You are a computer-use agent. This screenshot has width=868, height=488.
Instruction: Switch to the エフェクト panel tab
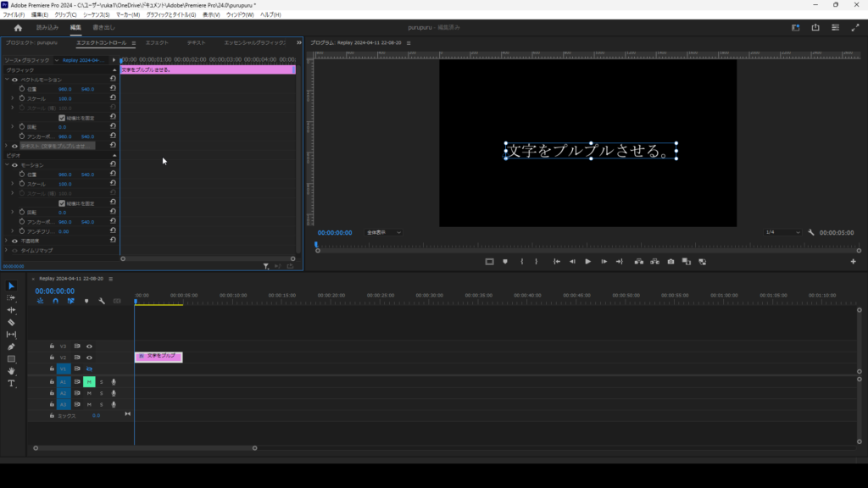tap(157, 42)
